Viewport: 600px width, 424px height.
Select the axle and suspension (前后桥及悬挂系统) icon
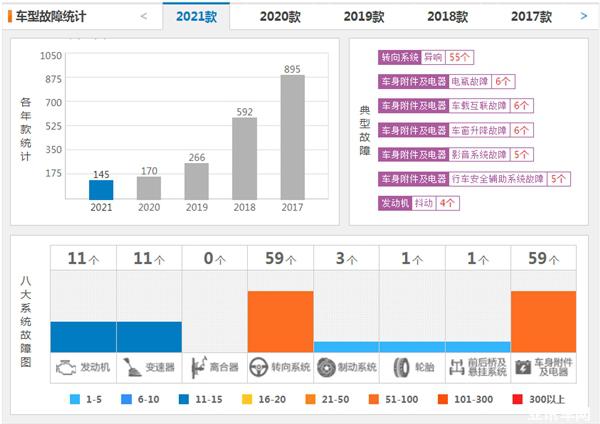(x=460, y=367)
